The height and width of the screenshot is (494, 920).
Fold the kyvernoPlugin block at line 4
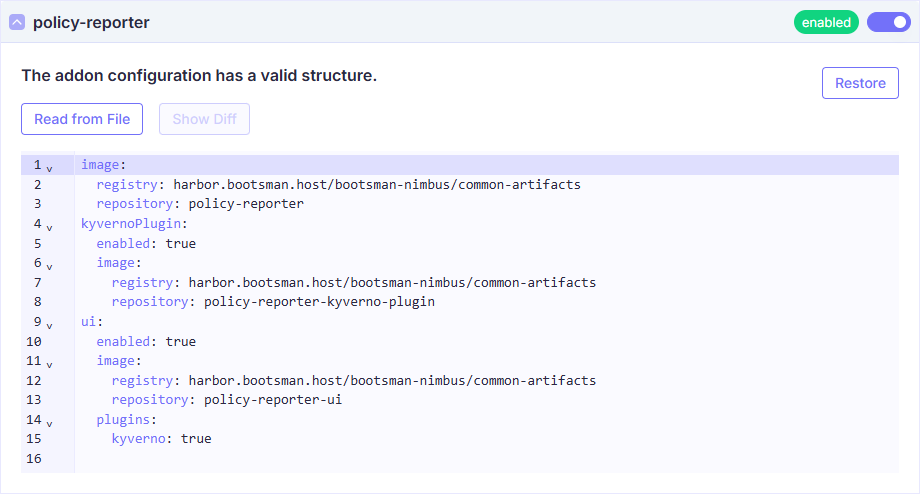(x=50, y=227)
